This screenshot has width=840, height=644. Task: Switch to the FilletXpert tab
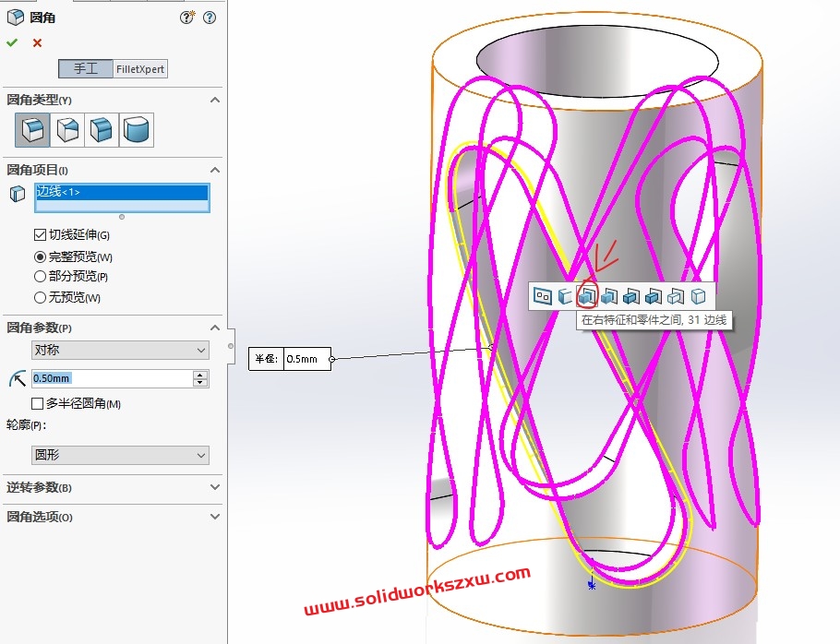coord(138,68)
